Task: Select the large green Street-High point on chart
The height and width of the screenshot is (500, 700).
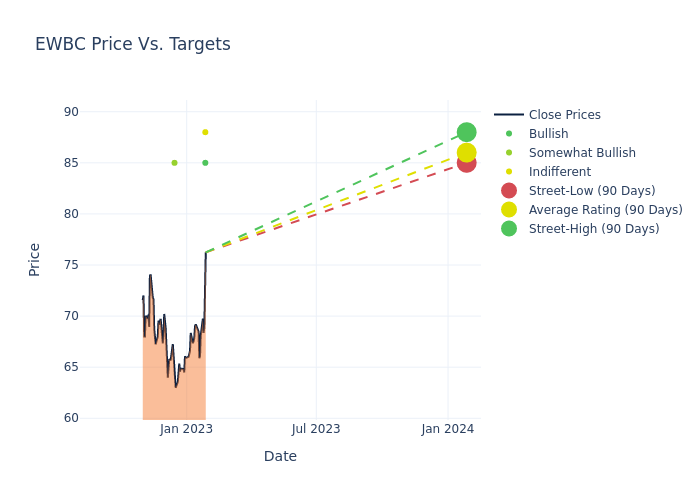Action: pyautogui.click(x=466, y=132)
